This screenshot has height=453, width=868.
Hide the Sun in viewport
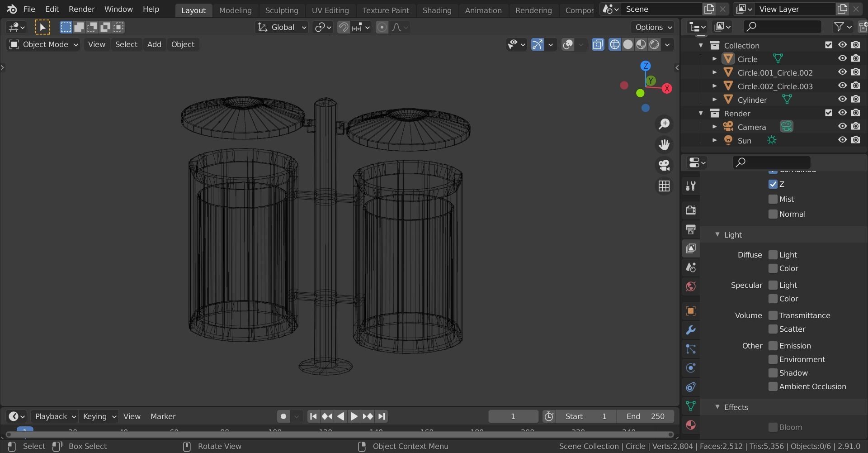(842, 140)
